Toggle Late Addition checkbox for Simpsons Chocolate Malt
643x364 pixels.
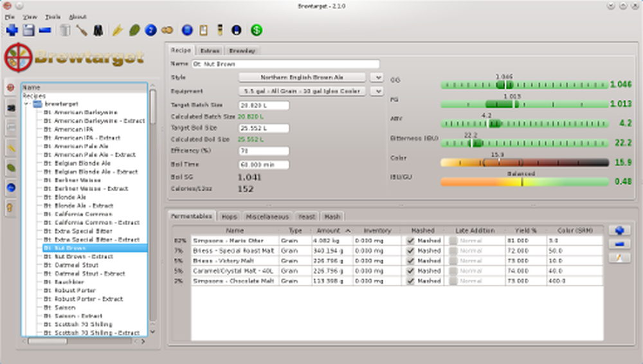(453, 280)
